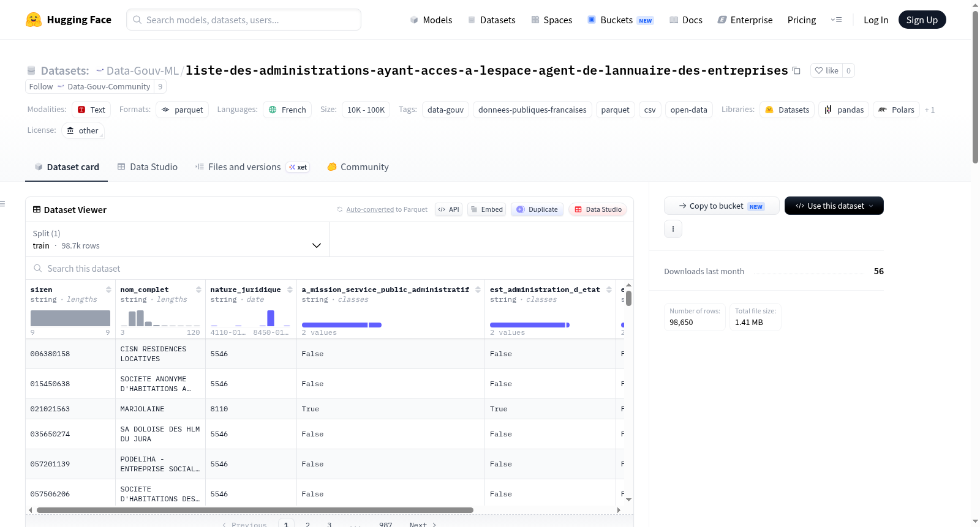Open the Community tab
980x527 pixels.
358,166
